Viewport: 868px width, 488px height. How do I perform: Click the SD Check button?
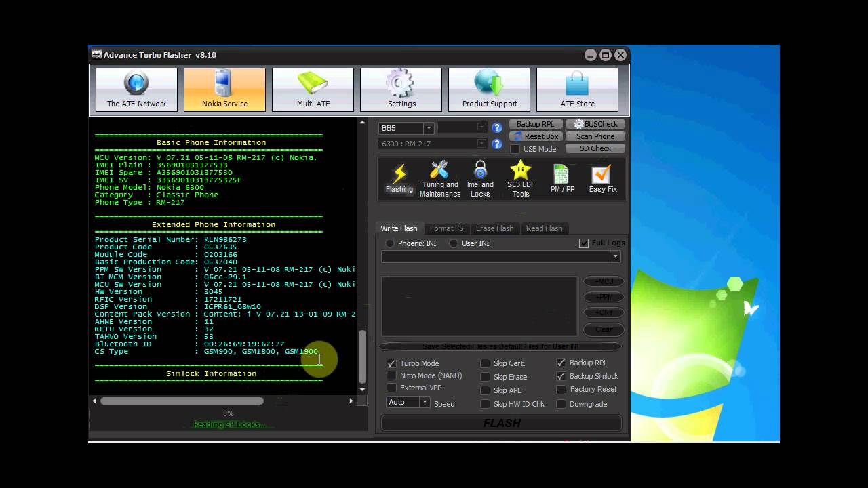tap(595, 148)
